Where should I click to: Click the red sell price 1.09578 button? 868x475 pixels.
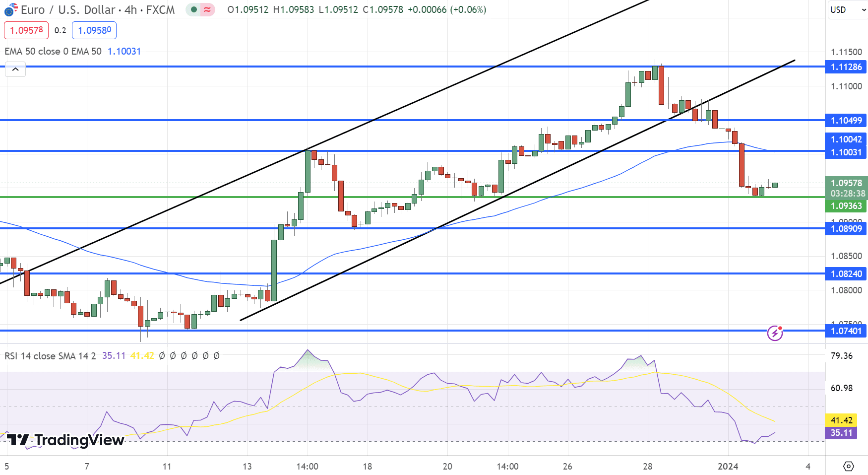click(x=26, y=30)
